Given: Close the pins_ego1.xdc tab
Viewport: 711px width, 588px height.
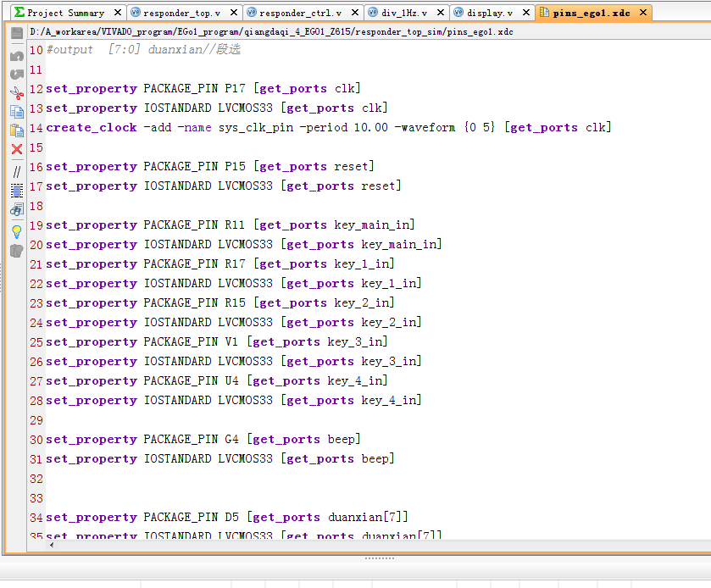Looking at the screenshot, I should [x=643, y=14].
